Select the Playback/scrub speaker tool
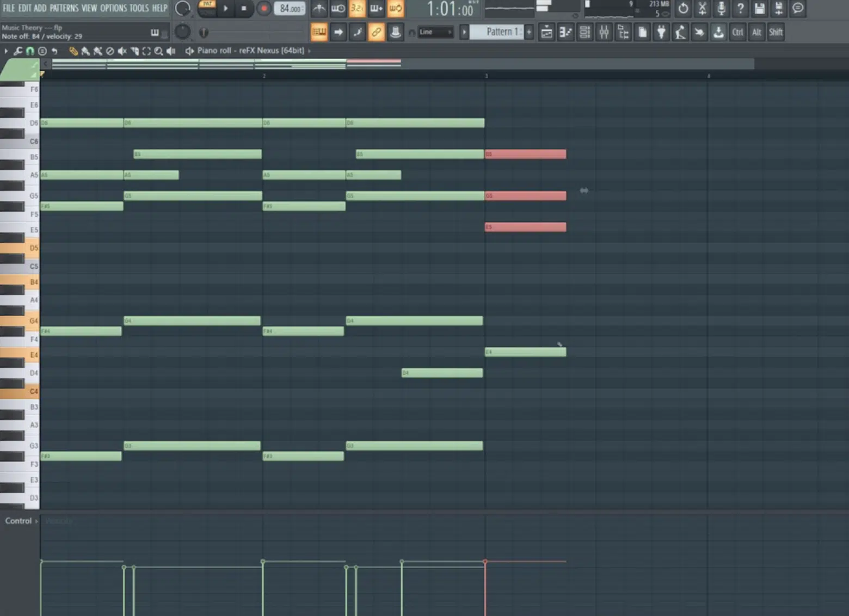 tap(171, 51)
